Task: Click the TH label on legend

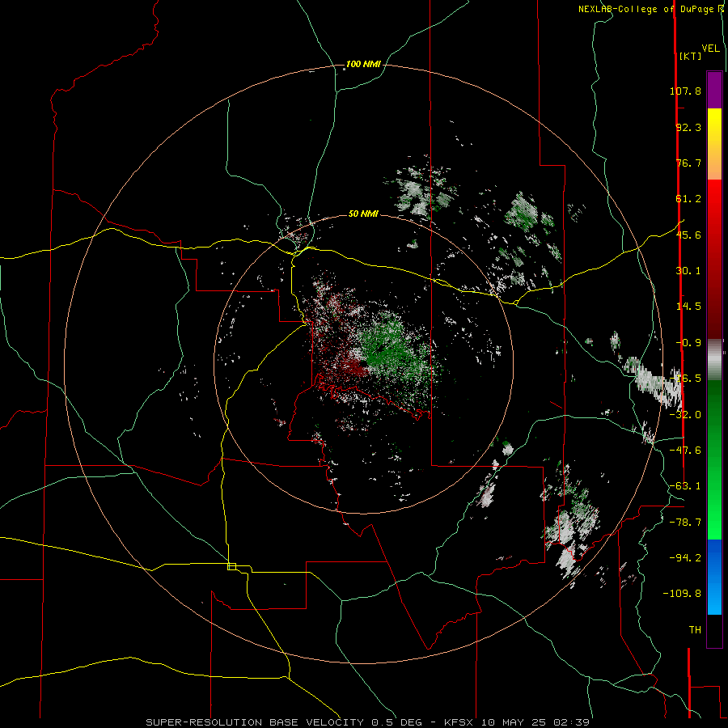Action: coord(695,630)
